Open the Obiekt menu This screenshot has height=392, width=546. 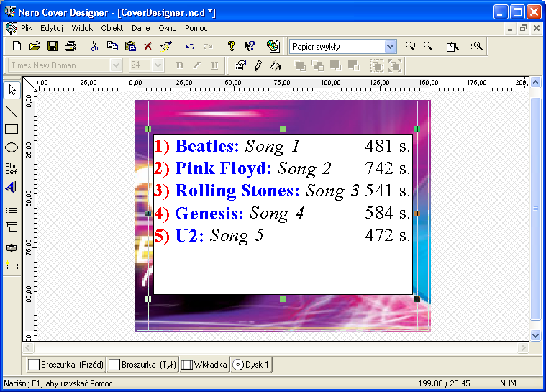pos(112,28)
